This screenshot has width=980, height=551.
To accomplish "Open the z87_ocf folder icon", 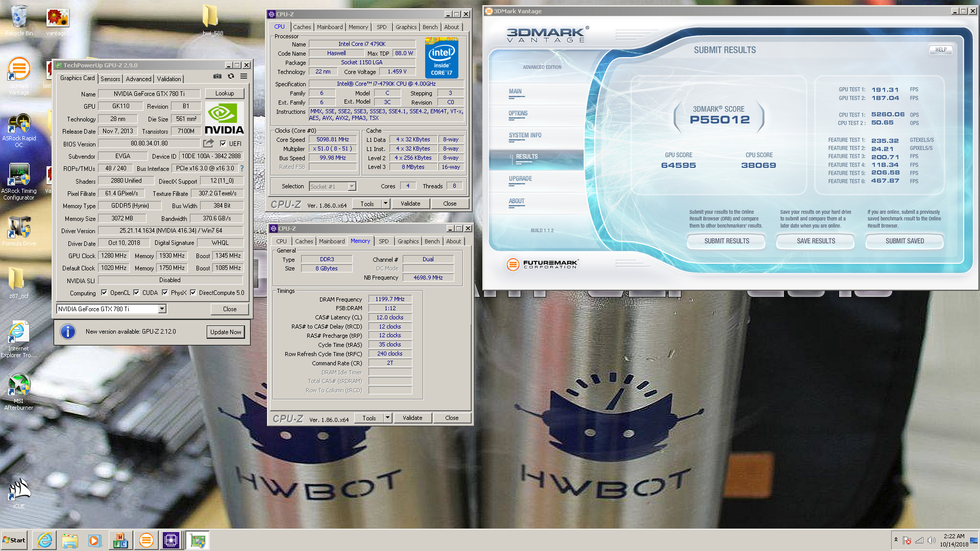I will (19, 283).
